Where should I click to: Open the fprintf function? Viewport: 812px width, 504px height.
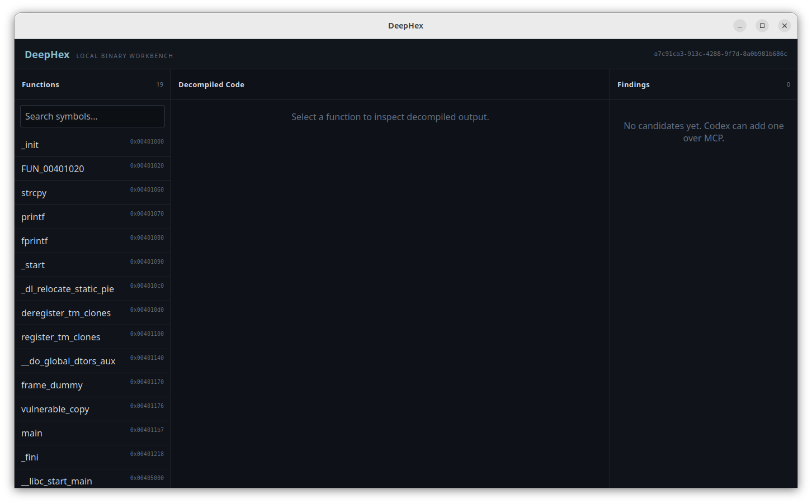(92, 241)
